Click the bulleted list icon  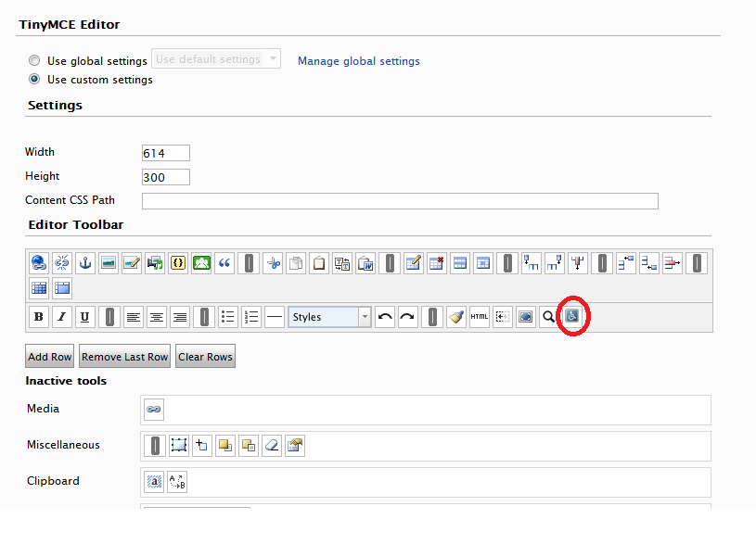pyautogui.click(x=228, y=317)
